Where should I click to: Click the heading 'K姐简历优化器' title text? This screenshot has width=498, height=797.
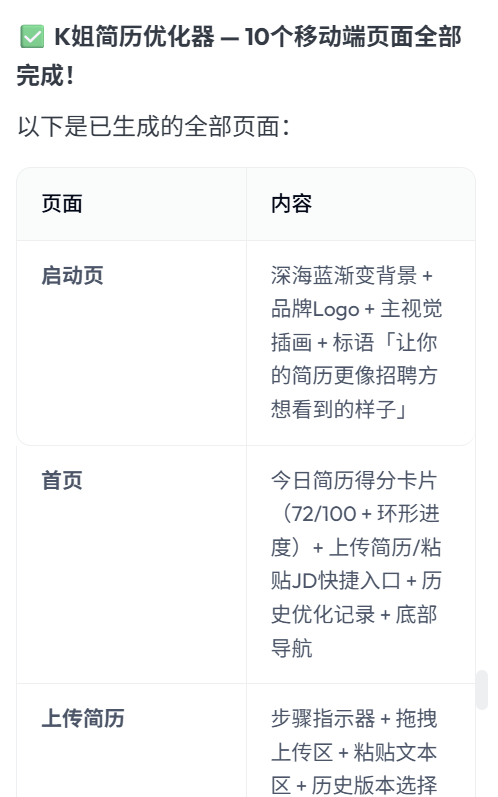tap(134, 37)
